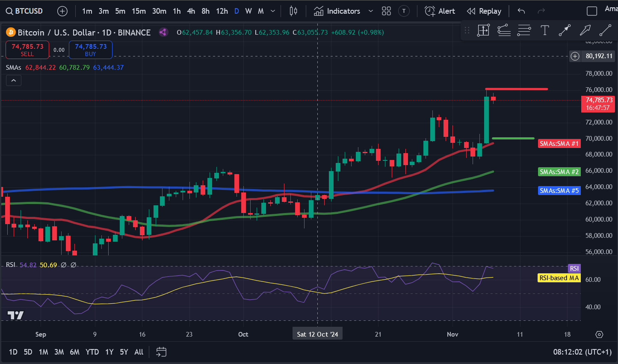Open the time axis settings gear

pyautogui.click(x=599, y=334)
